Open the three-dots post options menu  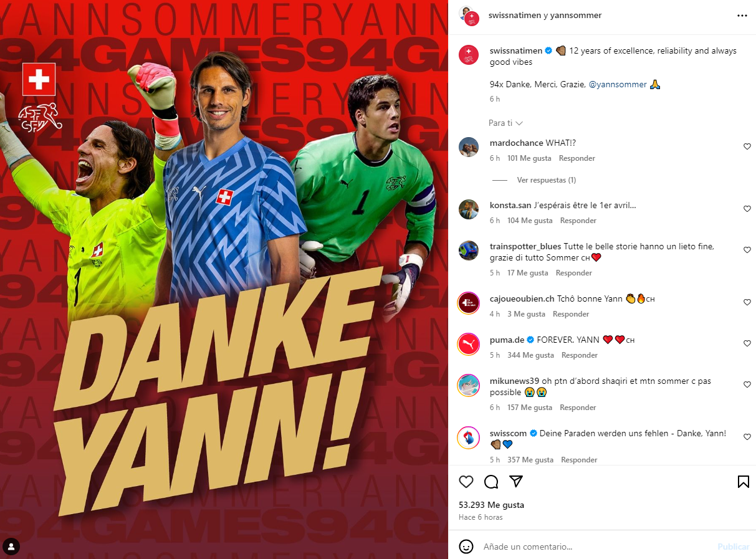[x=742, y=16]
